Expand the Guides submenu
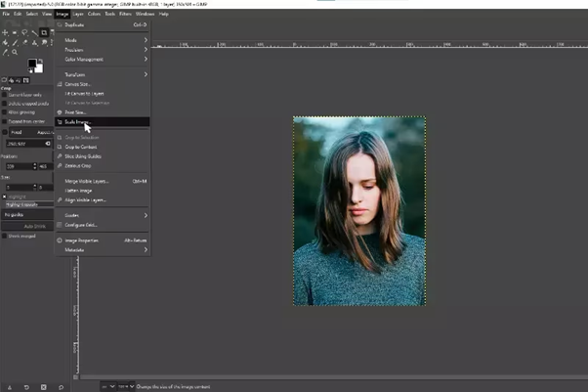The image size is (588, 392). [103, 215]
